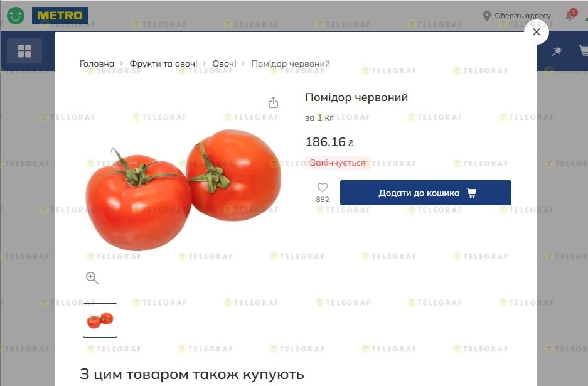The image size is (588, 386).
Task: Click Додати до кошика button
Action: point(425,193)
